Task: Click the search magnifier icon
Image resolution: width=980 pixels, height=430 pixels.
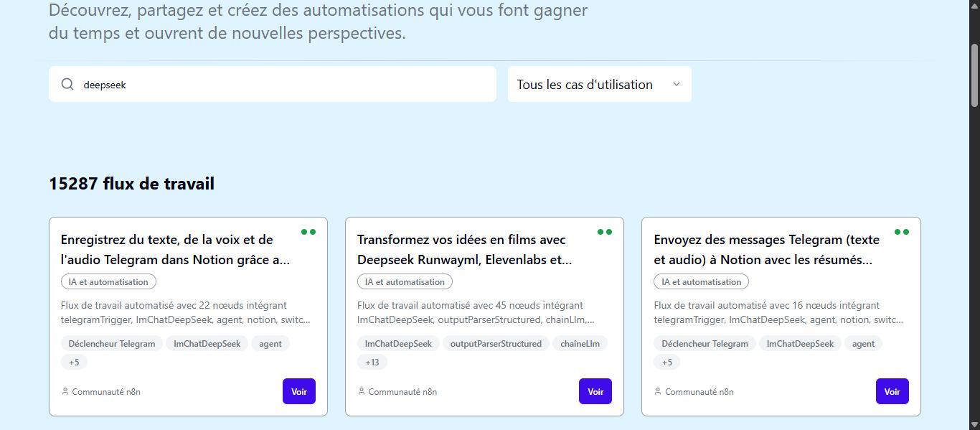Action: coord(67,84)
